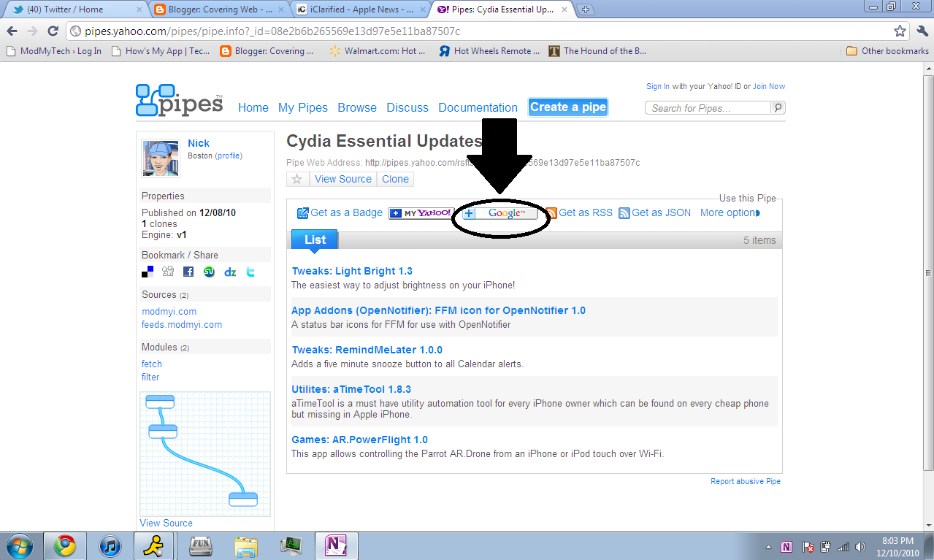The height and width of the screenshot is (560, 934).
Task: Click Report abusive Pipe link
Action: point(746,481)
